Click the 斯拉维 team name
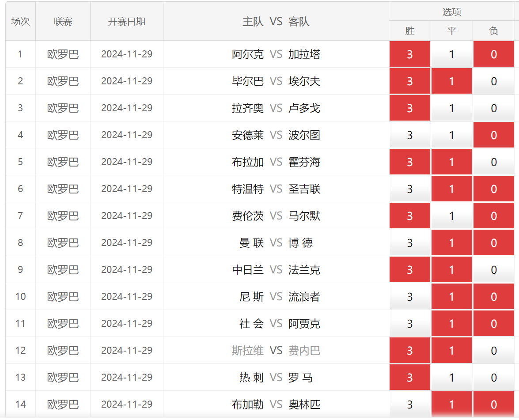Image resolution: width=519 pixels, height=420 pixels. (x=247, y=351)
